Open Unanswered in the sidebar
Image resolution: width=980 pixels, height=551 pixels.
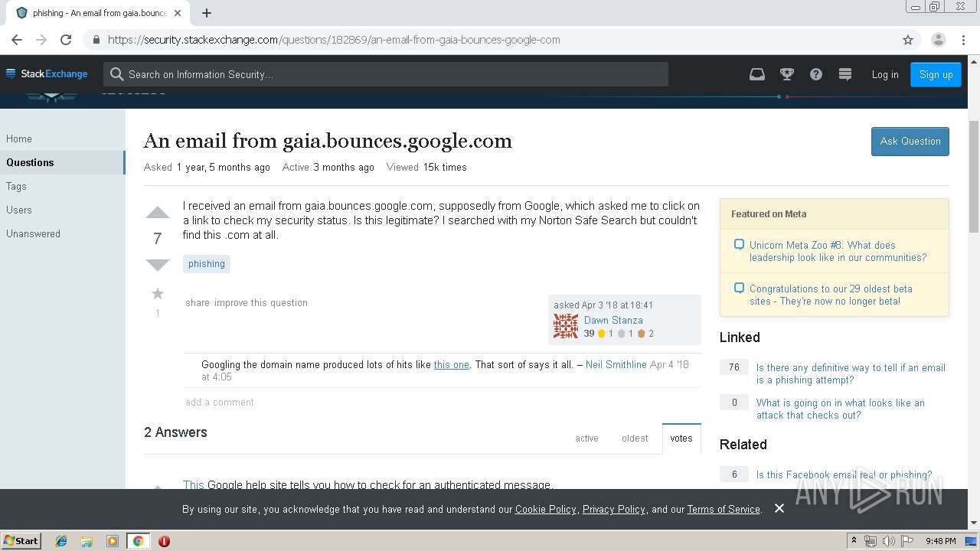(33, 233)
